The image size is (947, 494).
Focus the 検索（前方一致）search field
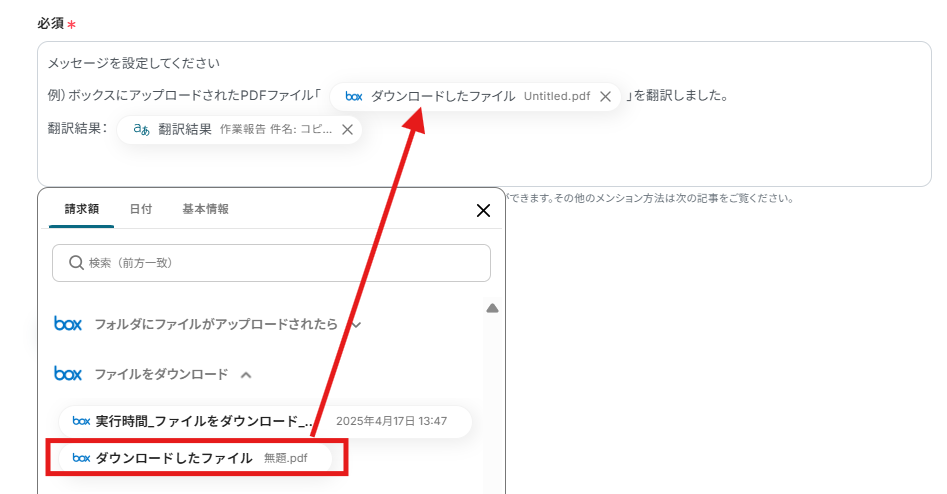271,263
